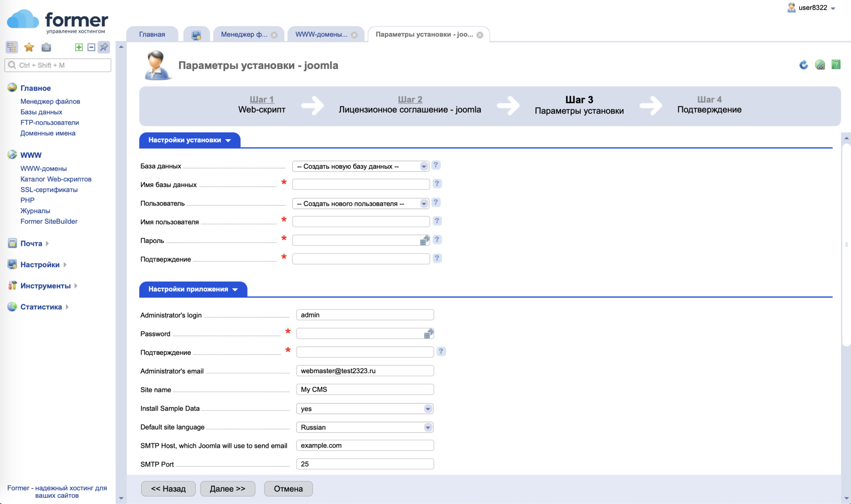This screenshot has width=851, height=504.
Task: Open База данных dropdown
Action: (x=360, y=166)
